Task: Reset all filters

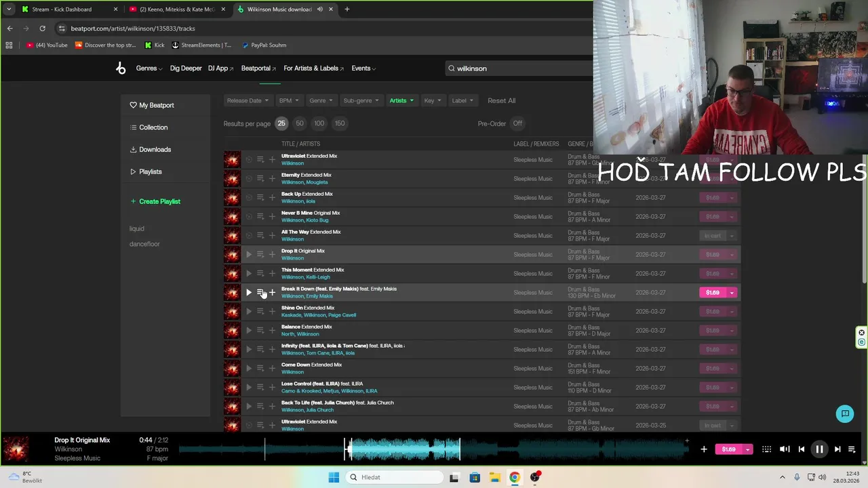Action: coord(501,100)
